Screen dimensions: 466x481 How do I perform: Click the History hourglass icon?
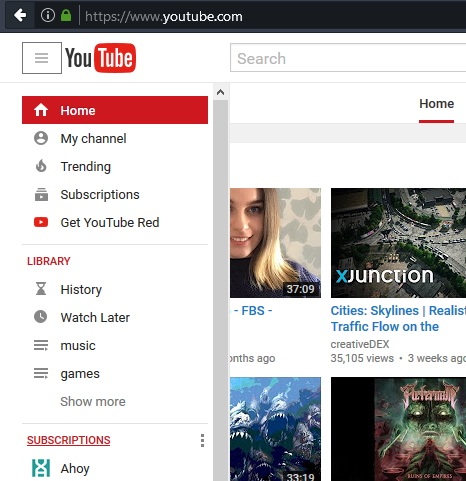[x=41, y=289]
